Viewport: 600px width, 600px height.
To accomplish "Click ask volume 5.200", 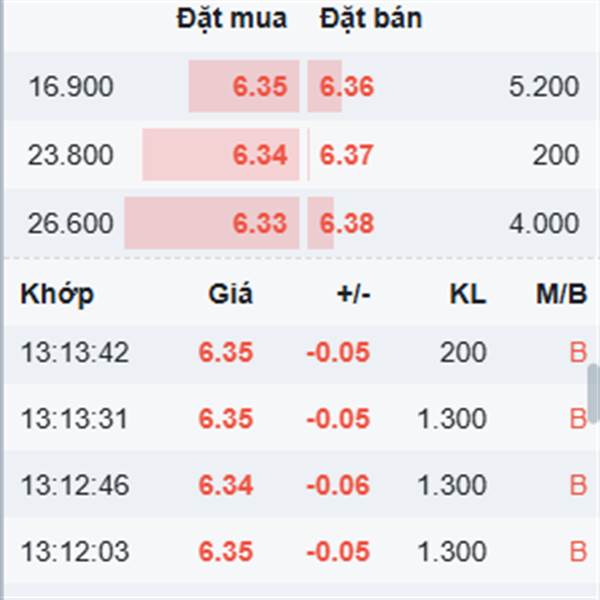I will (x=544, y=86).
